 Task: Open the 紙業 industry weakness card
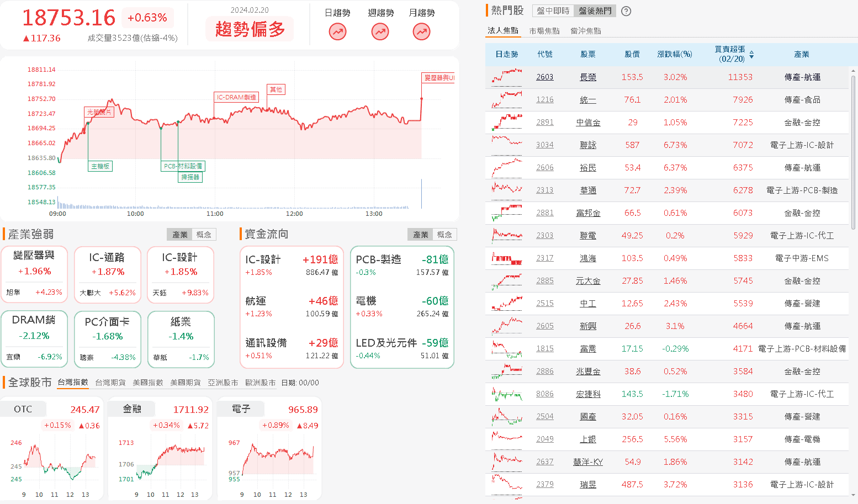[181, 339]
